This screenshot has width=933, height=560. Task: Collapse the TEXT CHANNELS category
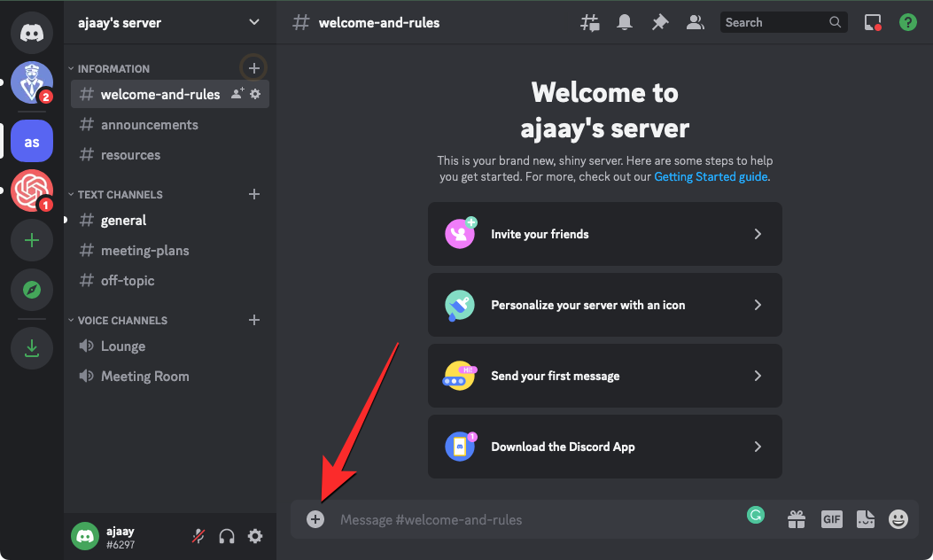(120, 194)
